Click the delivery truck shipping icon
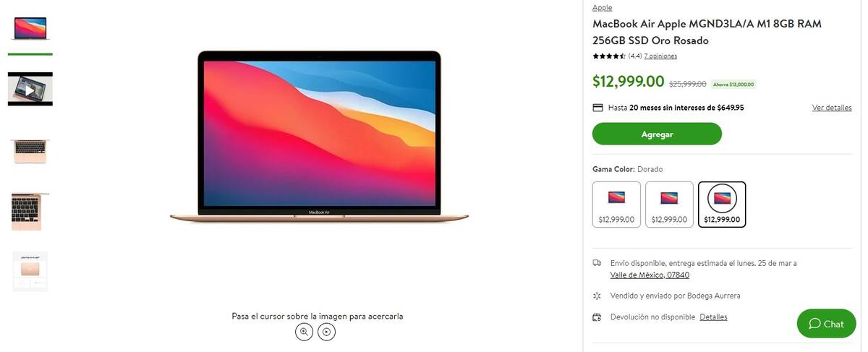The width and height of the screenshot is (868, 352). click(597, 263)
